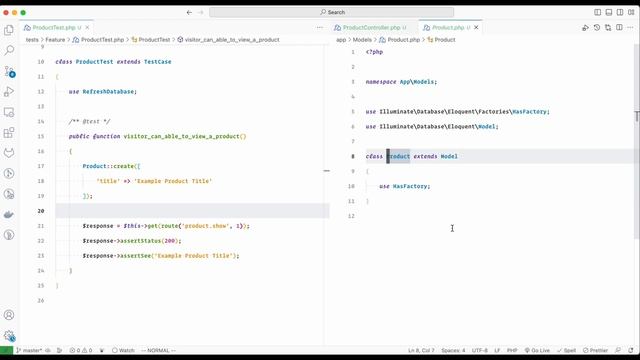Select 'app' in right breadcrumb
This screenshot has height=360, width=640.
pos(341,40)
